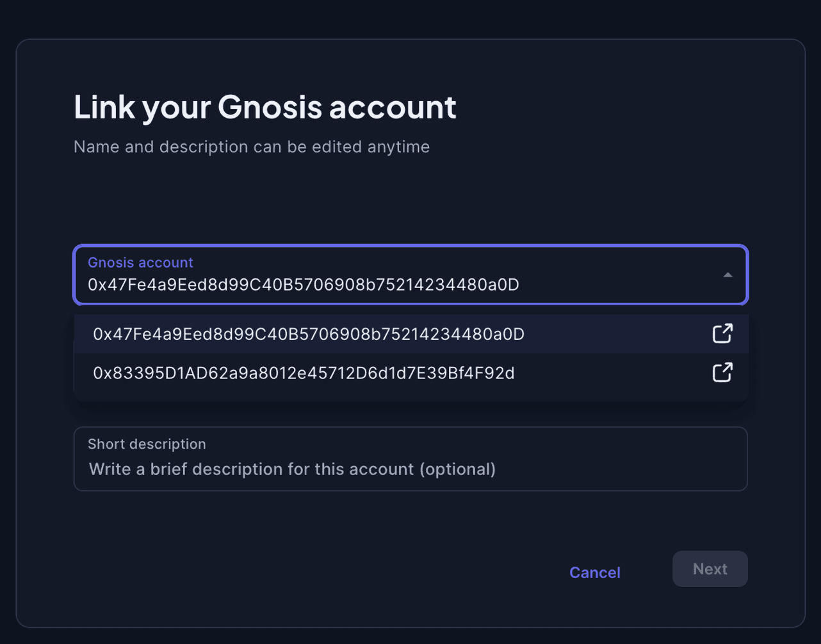Click the dark backdrop outside the dialog
This screenshot has height=644, width=821.
pos(410,18)
